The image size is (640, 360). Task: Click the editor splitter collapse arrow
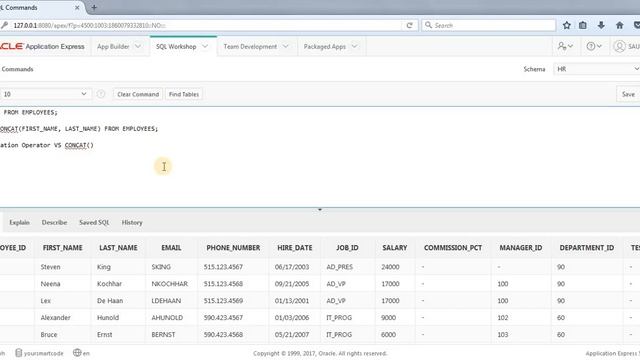coord(320,209)
